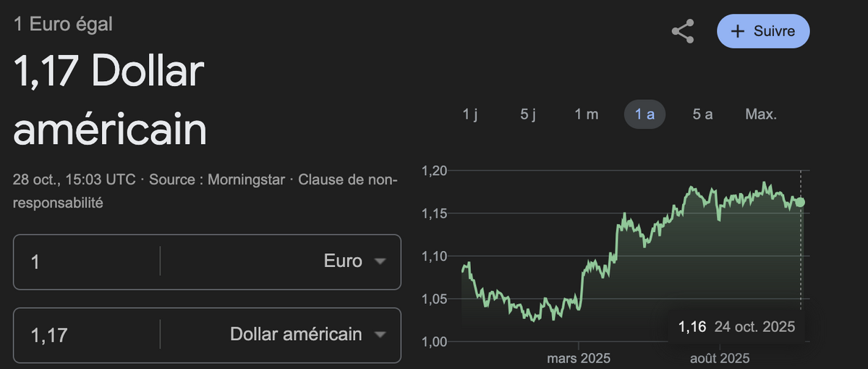Click the Dollar américain dropdown arrow icon
Viewport: 868px width, 369px height.
tap(380, 335)
